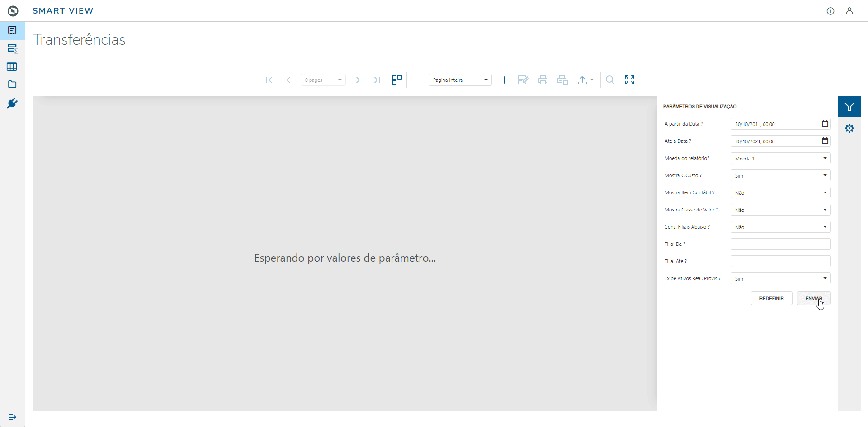The image size is (868, 427).
Task: Go to last page of report
Action: [x=377, y=80]
